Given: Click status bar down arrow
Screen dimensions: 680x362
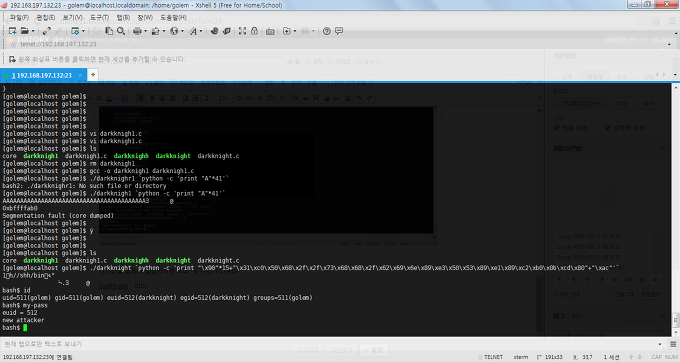Looking at the screenshot, I should pos(641,357).
